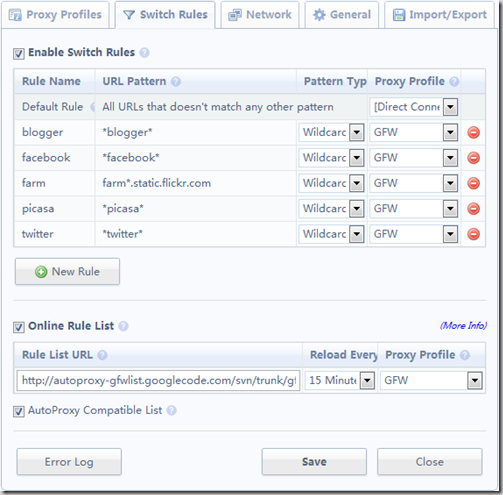Click the Rule List URL input field

159,380
